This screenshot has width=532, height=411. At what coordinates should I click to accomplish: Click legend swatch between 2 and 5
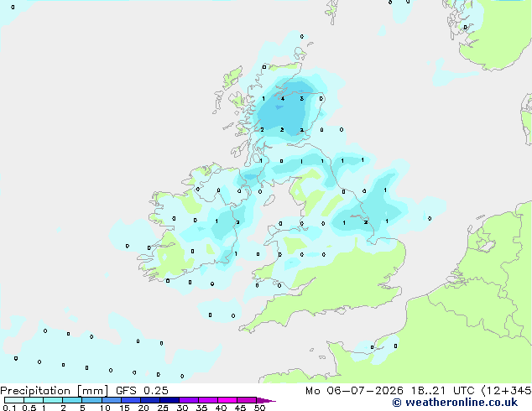(x=72, y=400)
